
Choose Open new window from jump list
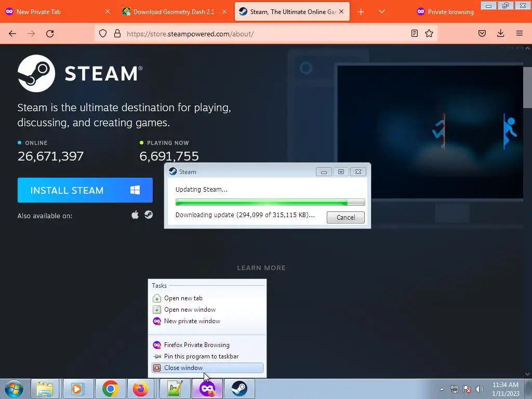(x=207, y=310)
